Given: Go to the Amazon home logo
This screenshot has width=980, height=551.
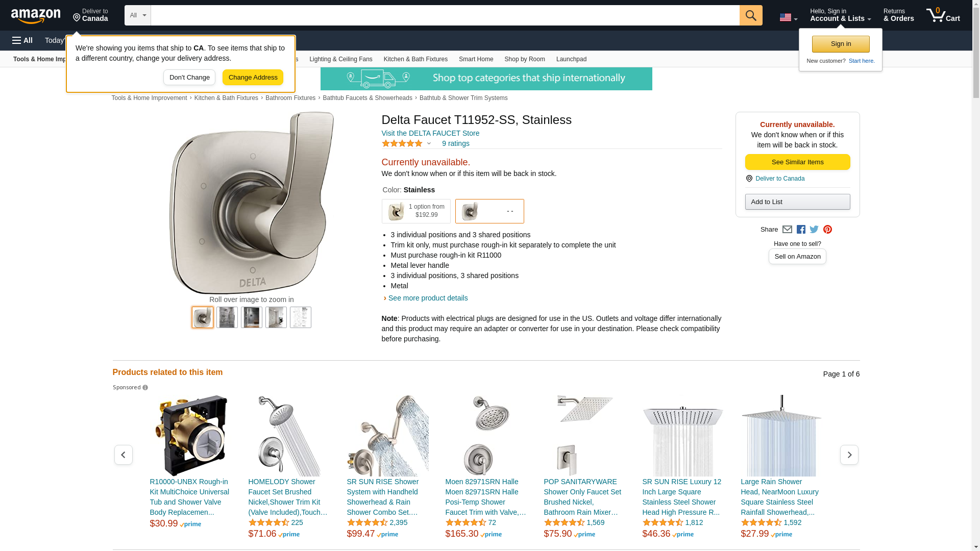Looking at the screenshot, I should (x=36, y=16).
